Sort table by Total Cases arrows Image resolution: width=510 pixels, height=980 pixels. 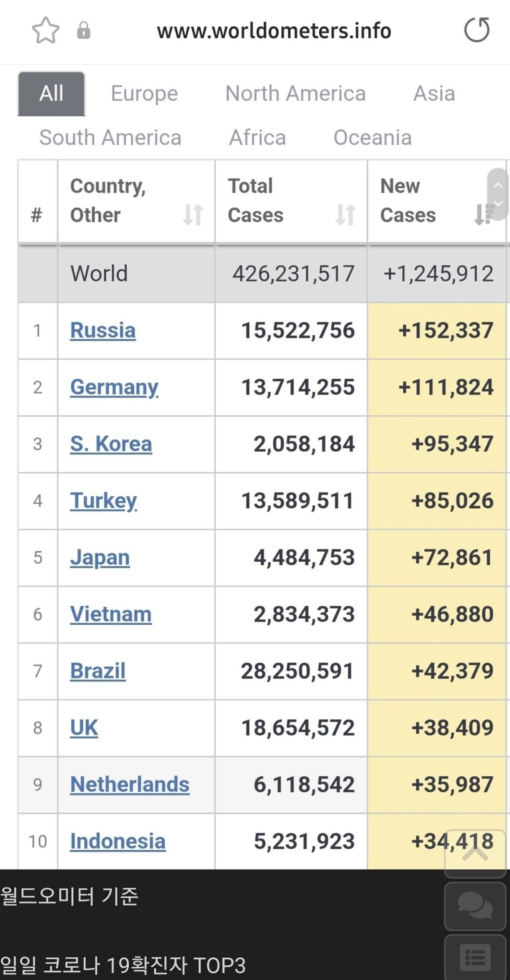click(x=345, y=215)
